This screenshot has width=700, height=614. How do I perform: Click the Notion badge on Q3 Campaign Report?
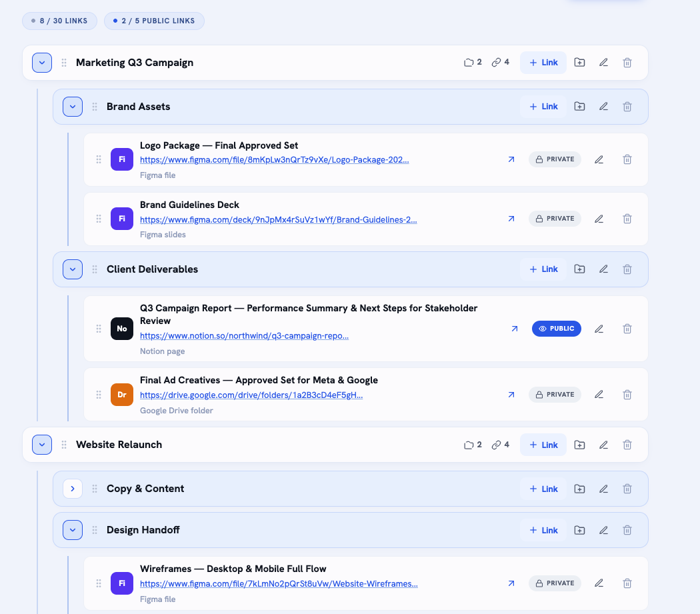coord(122,329)
